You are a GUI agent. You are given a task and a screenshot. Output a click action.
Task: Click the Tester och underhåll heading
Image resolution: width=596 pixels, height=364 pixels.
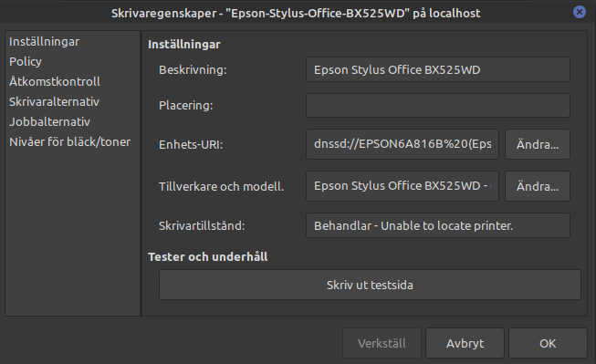tap(207, 257)
